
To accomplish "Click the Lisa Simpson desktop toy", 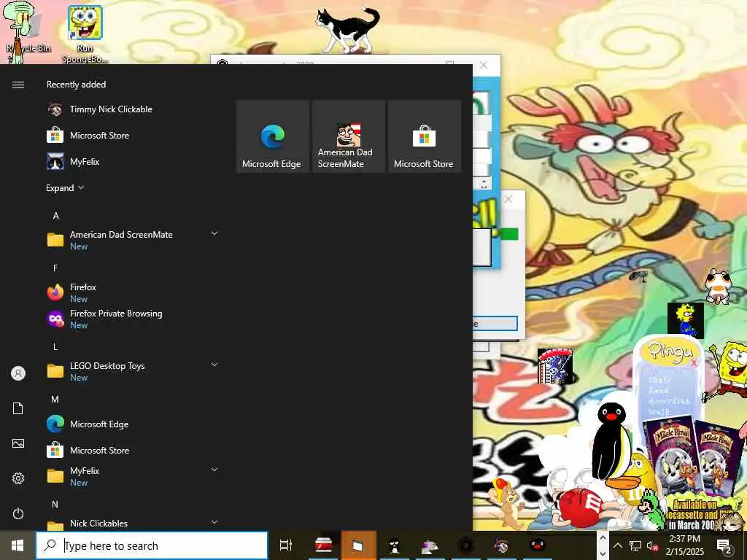I will (x=686, y=319).
